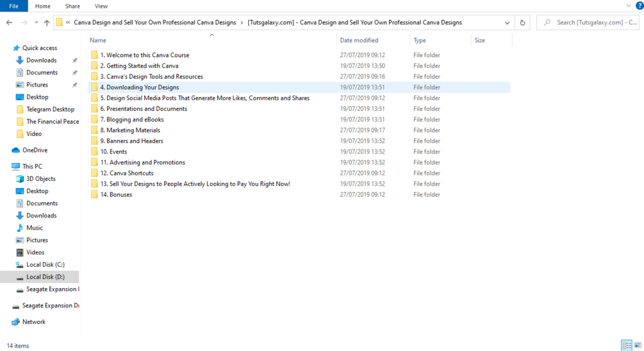Click the '8. Marketing Materials' folder name
The image size is (644, 351).
pyautogui.click(x=130, y=130)
